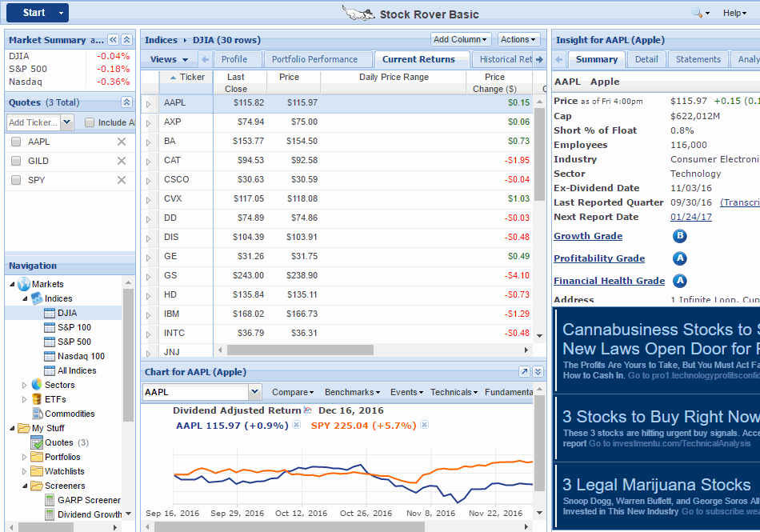Expand the CAT table row
Viewport: 760px width, 532px height.
pos(148,162)
